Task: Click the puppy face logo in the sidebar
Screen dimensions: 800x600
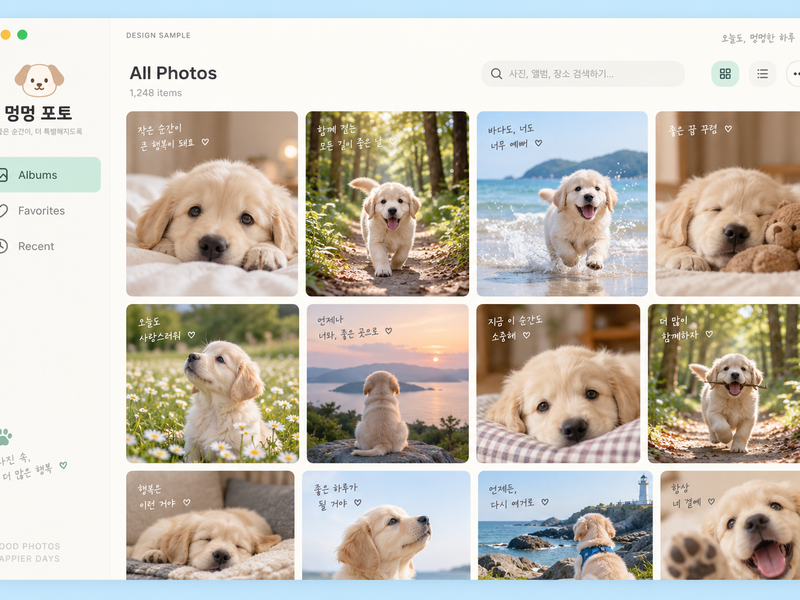Action: coord(39,80)
